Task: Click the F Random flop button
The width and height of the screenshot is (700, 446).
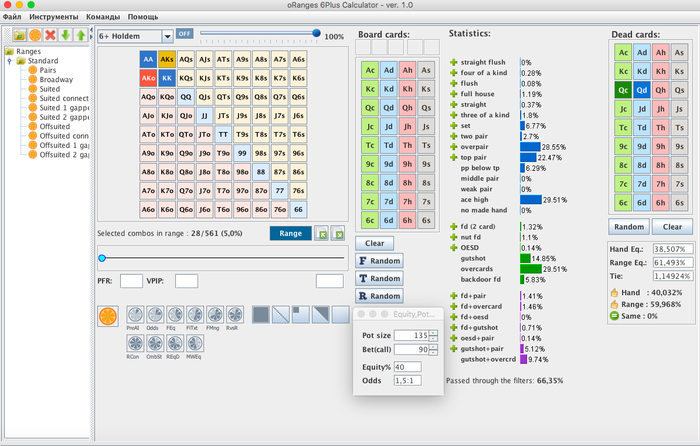Action: 379,261
